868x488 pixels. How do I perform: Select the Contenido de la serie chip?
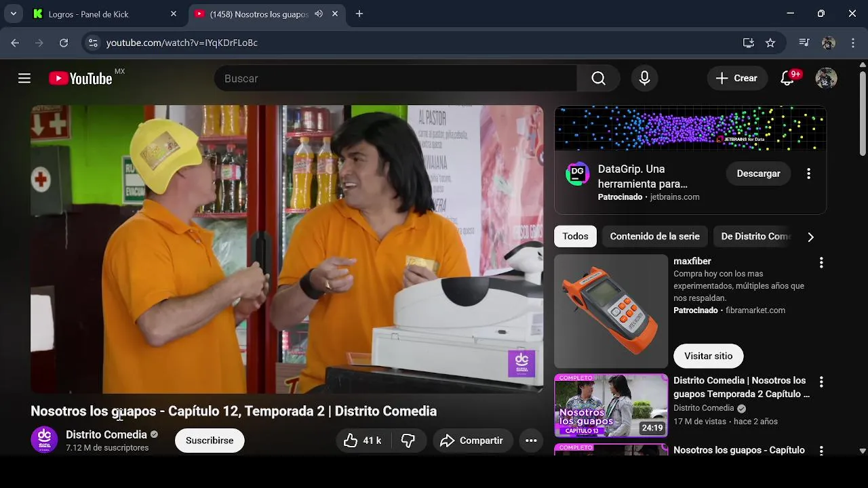click(x=654, y=237)
